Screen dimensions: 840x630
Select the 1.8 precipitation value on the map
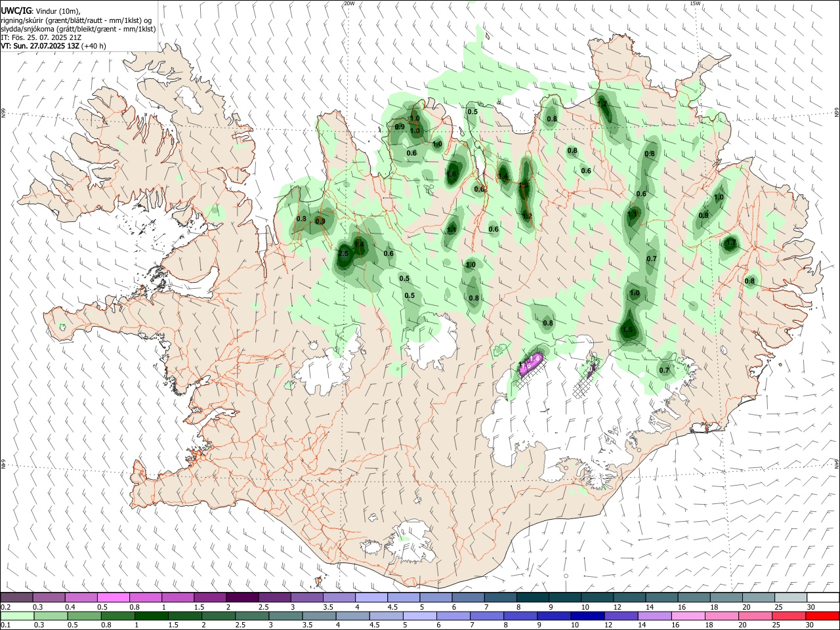(x=451, y=175)
